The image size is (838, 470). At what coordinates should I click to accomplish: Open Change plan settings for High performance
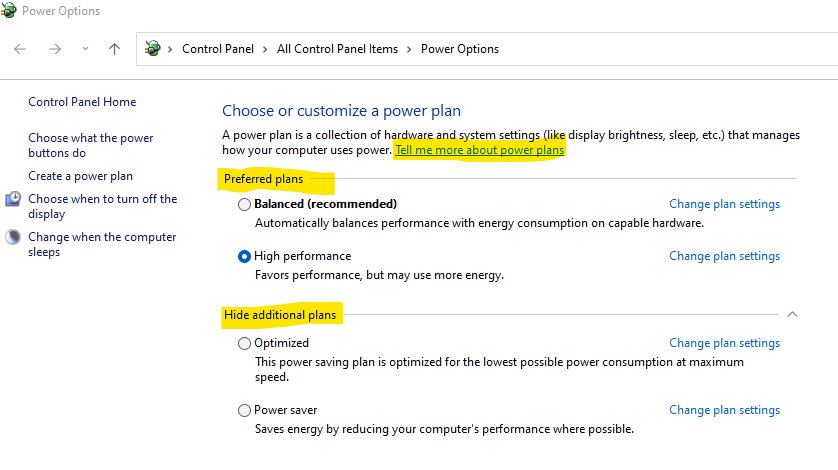coord(725,256)
